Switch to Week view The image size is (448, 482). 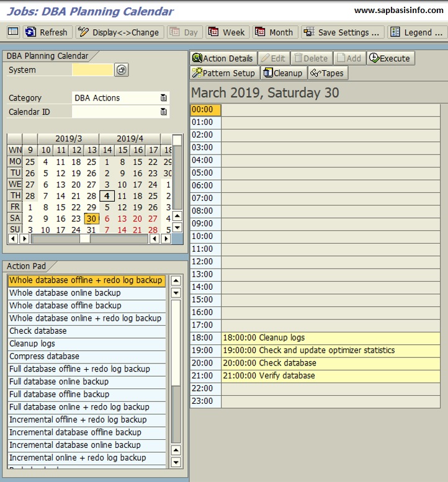(x=227, y=32)
